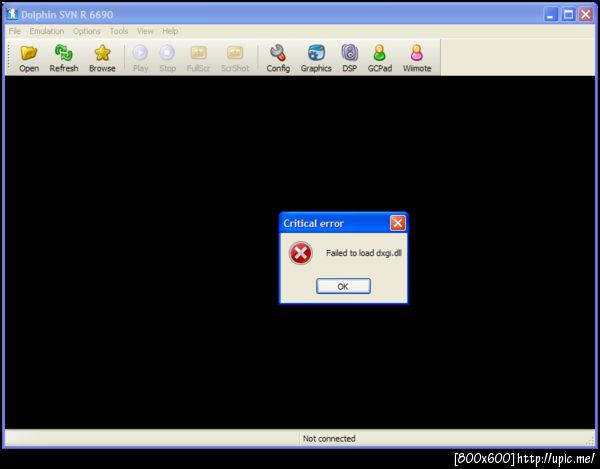Screen dimensions: 600x469
Task: Click the red error icon in dialog
Action: pos(301,253)
